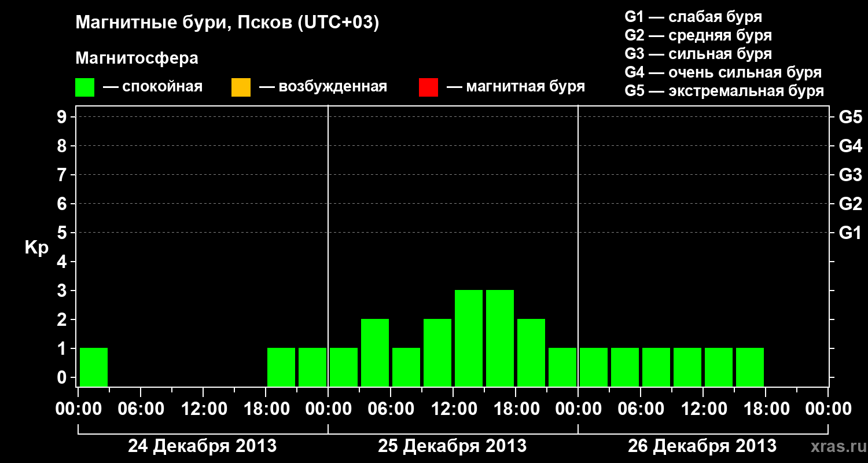Click the green calm-magnetosphere legend swatch
868x463 pixels.
[85, 87]
